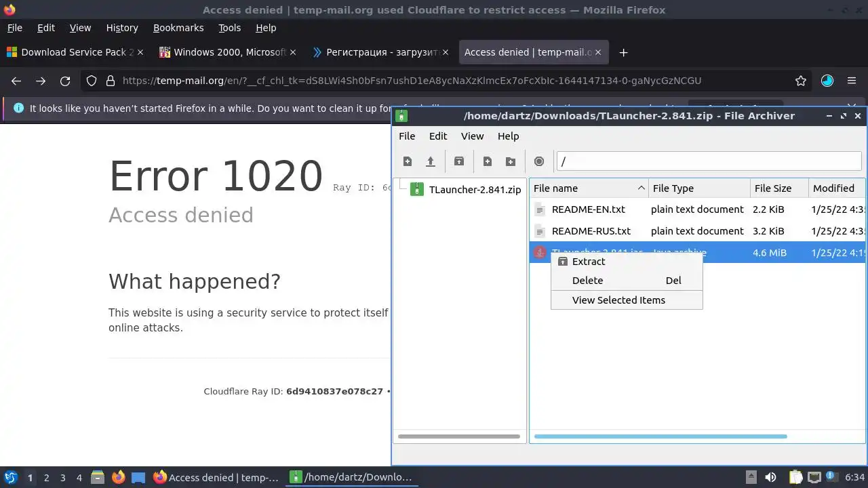Viewport: 868px width, 488px height.
Task: Click file manager launcher icon in taskbar
Action: [98, 477]
